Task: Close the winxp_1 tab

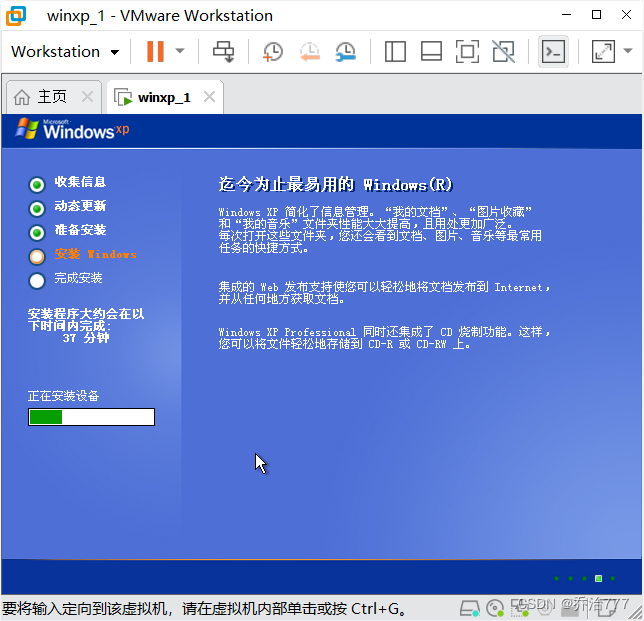Action: (x=209, y=97)
